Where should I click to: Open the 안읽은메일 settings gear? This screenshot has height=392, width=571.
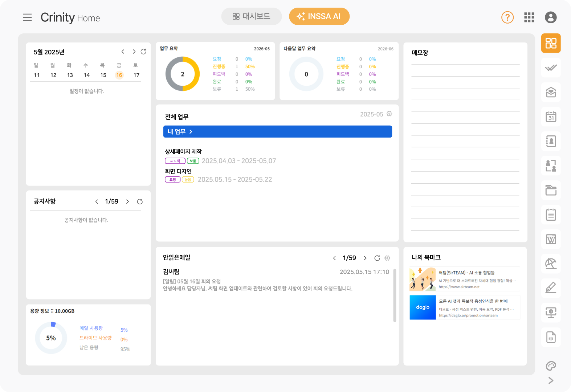pos(387,258)
